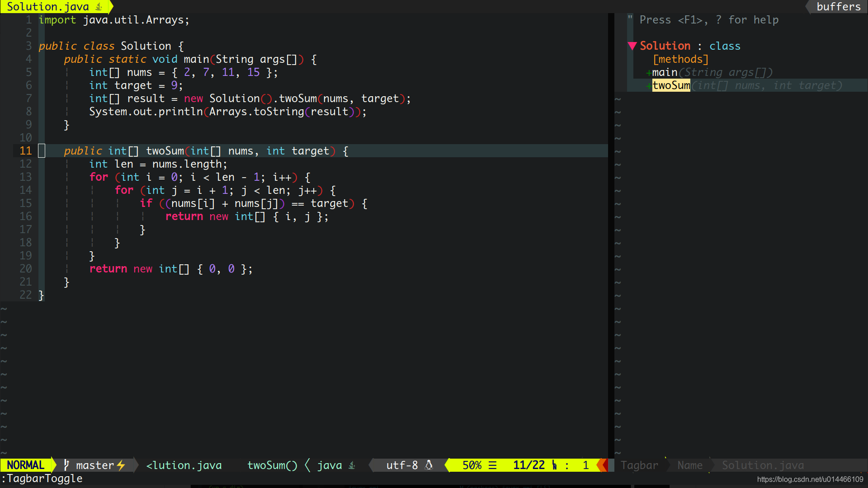Click the blog.csdn.net URL
The image size is (868, 488).
810,479
